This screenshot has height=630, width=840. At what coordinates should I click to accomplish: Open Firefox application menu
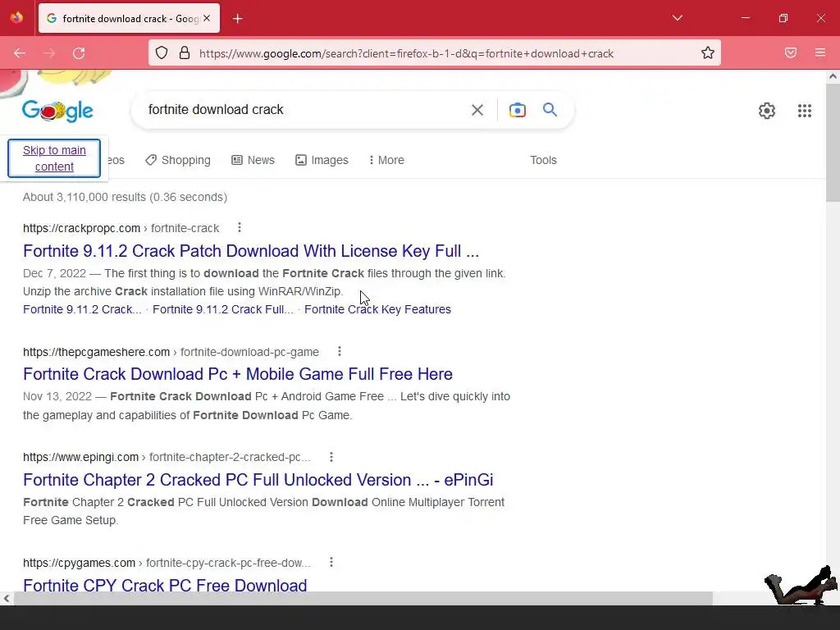pos(820,52)
